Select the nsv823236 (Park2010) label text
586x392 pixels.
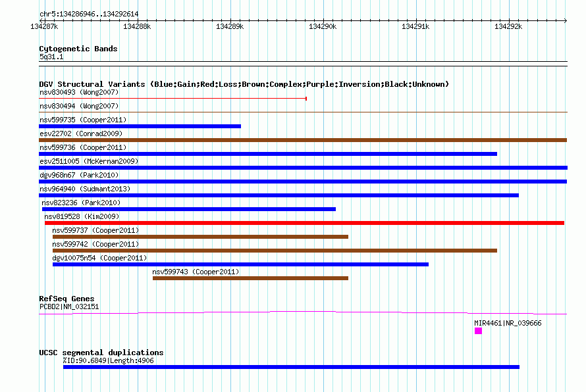81,203
